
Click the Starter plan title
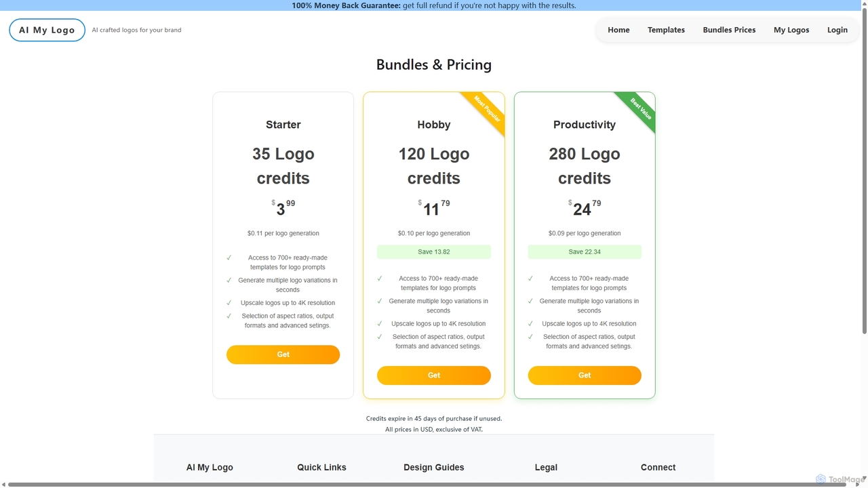click(283, 125)
